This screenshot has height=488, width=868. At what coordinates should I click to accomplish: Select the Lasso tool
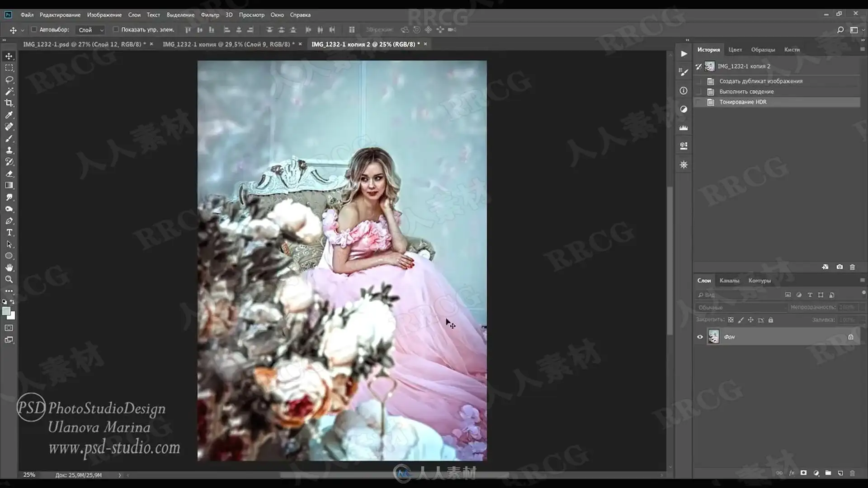(9, 80)
